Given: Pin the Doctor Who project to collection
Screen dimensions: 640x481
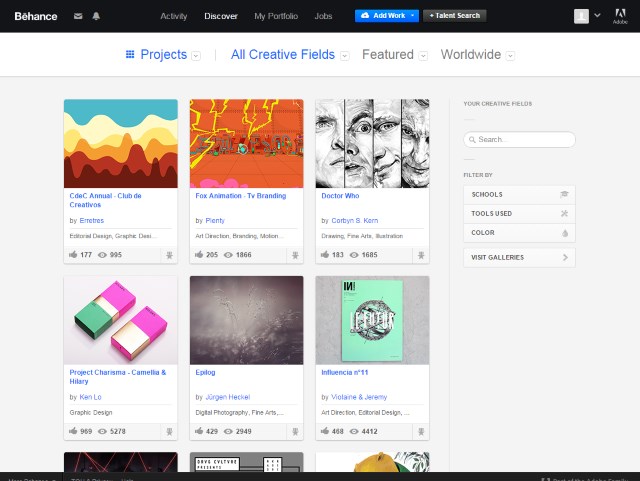Looking at the screenshot, I should (421, 255).
